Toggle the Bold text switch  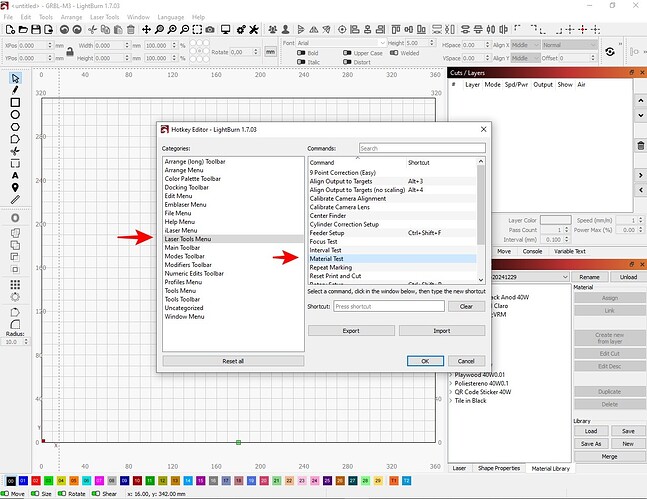(301, 53)
